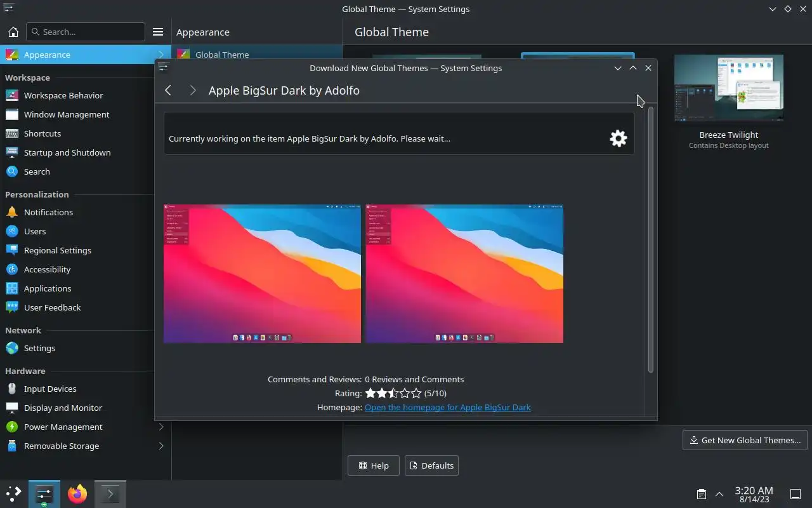The image size is (812, 508).
Task: Select the Breeze Twilight theme thumbnail
Action: pyautogui.click(x=728, y=88)
